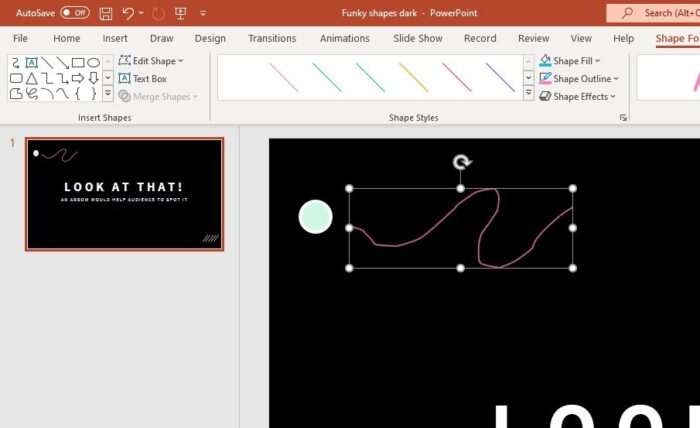The image size is (700, 428).
Task: Select the mint green circle on slide
Action: tap(315, 216)
